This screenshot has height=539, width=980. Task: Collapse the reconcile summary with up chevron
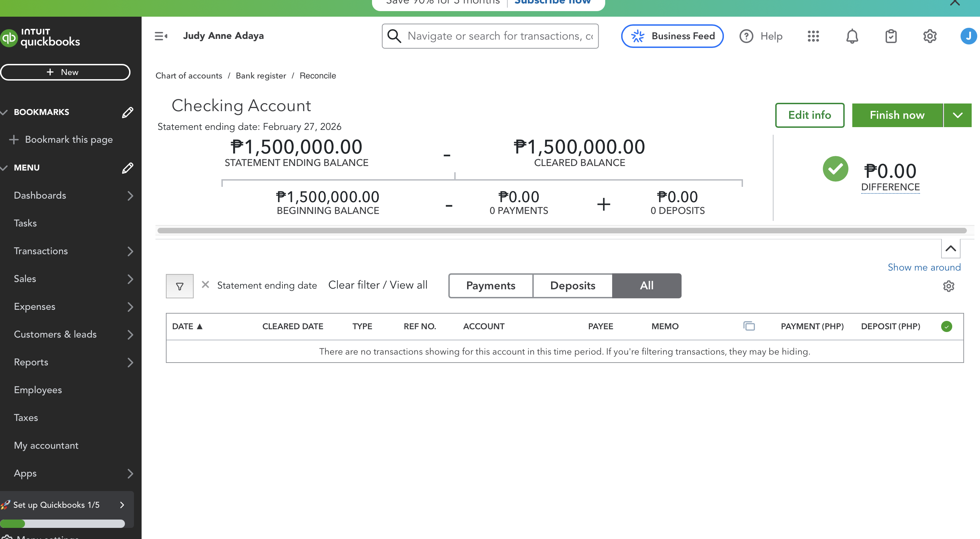click(x=950, y=249)
